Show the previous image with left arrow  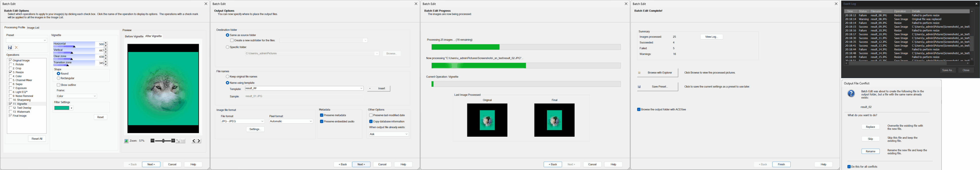pos(194,141)
